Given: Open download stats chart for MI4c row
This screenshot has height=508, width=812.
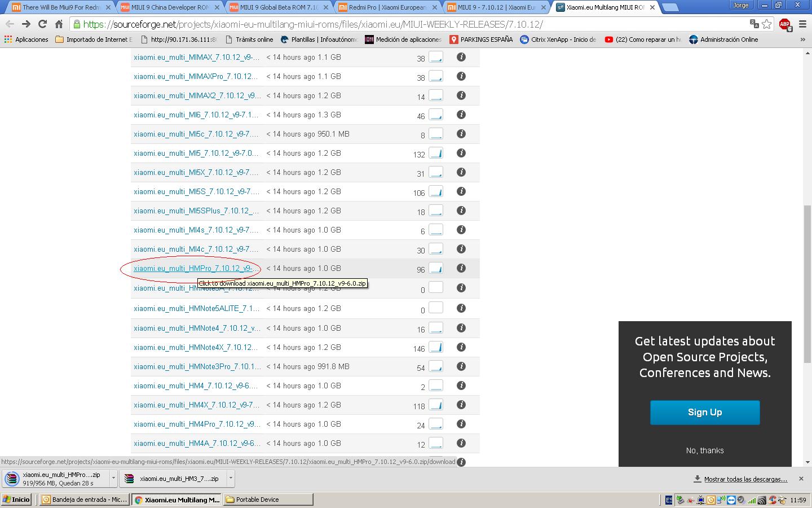Looking at the screenshot, I should click(x=436, y=249).
